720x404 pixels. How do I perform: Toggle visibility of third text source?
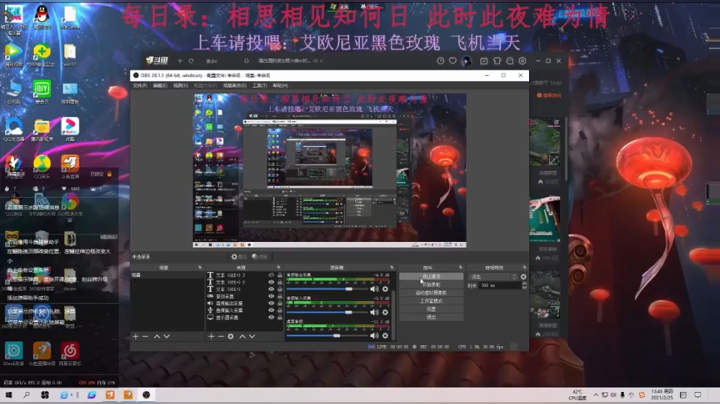coord(271,289)
